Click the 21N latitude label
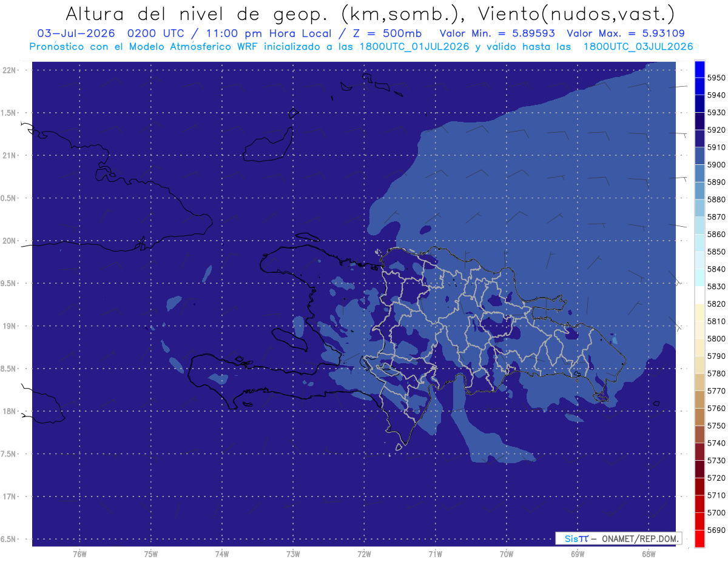This screenshot has height=562, width=728. (x=9, y=155)
